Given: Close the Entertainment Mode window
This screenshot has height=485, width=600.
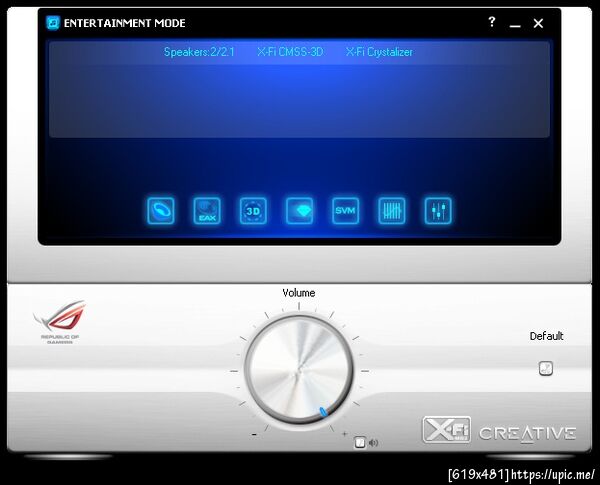Looking at the screenshot, I should 538,23.
